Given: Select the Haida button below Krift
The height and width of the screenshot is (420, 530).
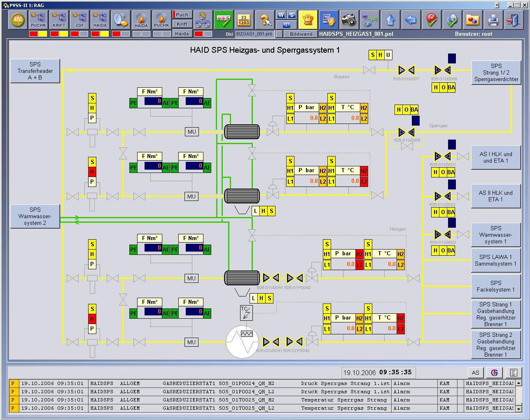Looking at the screenshot, I should tap(182, 34).
